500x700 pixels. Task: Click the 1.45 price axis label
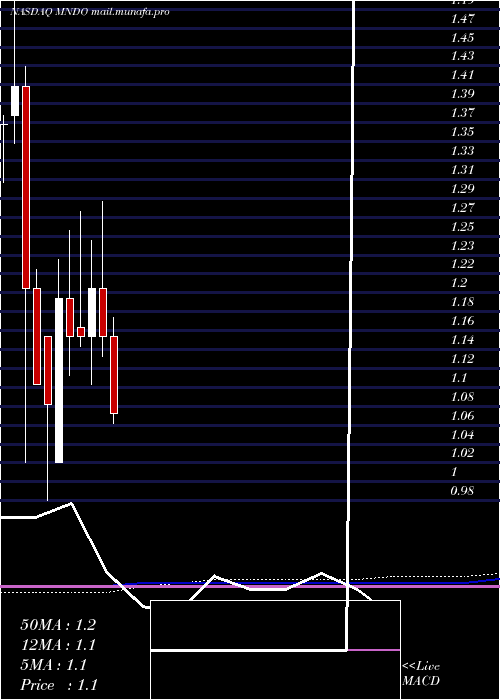[462, 38]
